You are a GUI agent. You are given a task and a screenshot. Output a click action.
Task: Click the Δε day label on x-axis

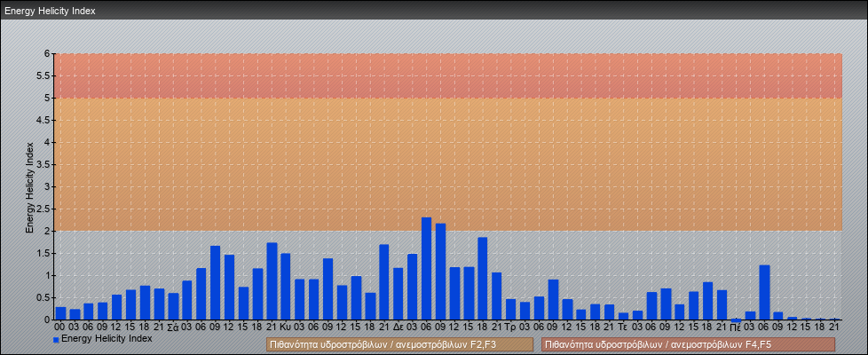(398, 327)
